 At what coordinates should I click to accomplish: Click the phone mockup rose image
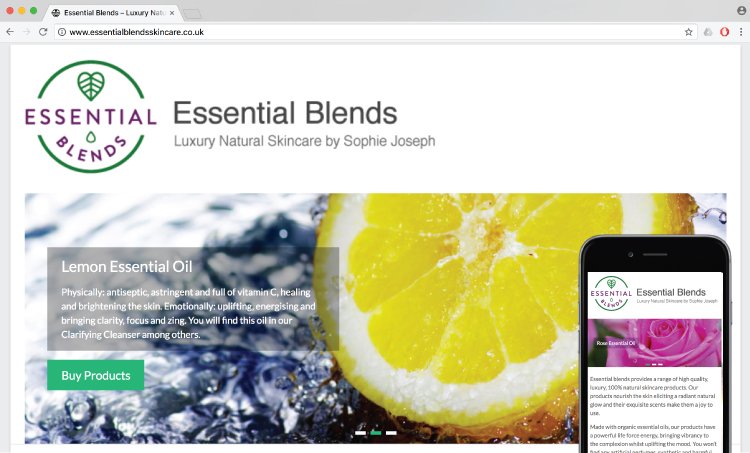pyautogui.click(x=654, y=343)
